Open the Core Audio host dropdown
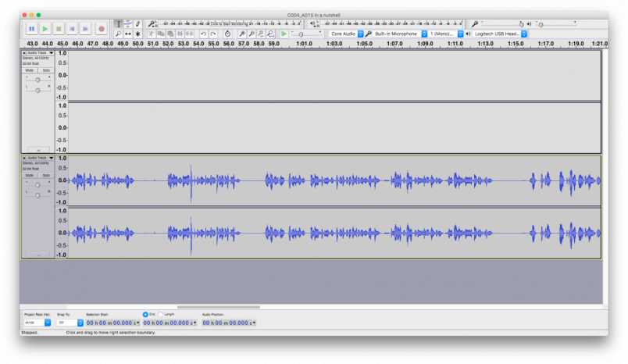This screenshot has width=628, height=364. point(347,34)
